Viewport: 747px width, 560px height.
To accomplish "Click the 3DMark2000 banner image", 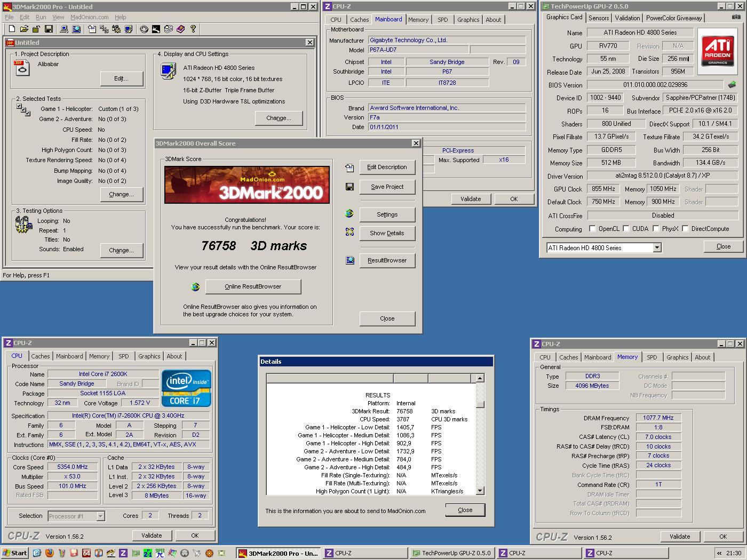I will 247,185.
